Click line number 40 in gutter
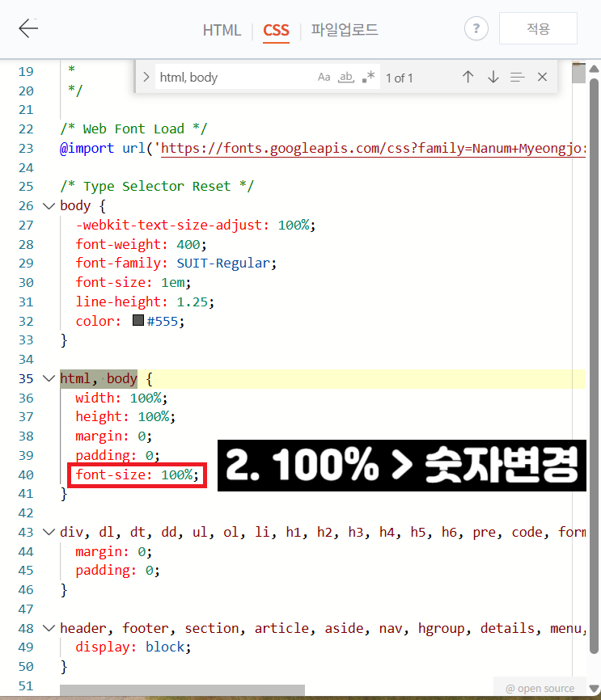The height and width of the screenshot is (700, 601). coord(26,474)
